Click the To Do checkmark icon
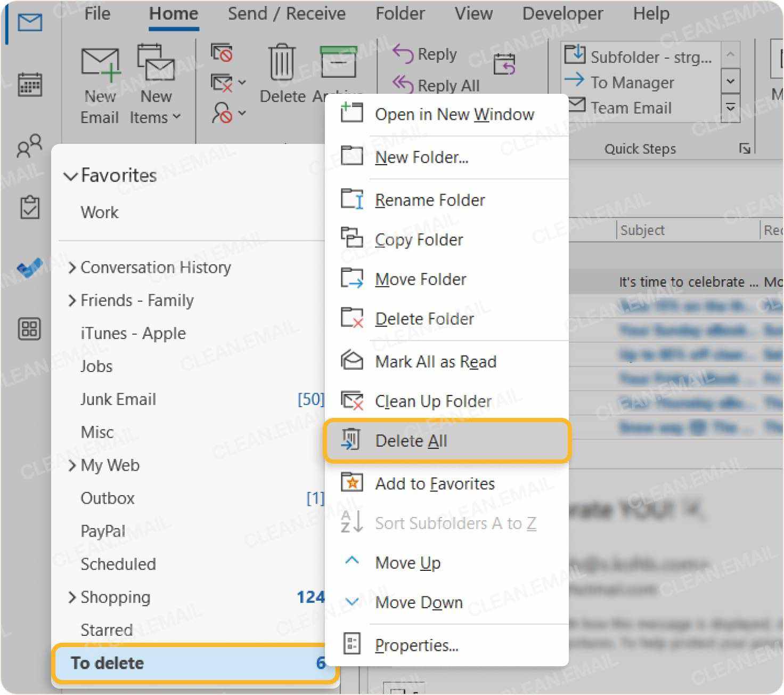Image resolution: width=784 pixels, height=695 pixels. tap(29, 268)
